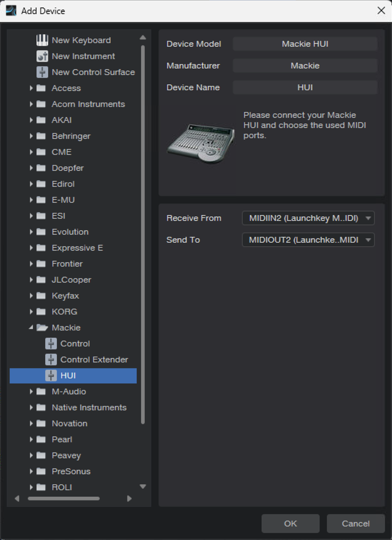Confirm with the OK button
This screenshot has width=392, height=540.
point(290,524)
